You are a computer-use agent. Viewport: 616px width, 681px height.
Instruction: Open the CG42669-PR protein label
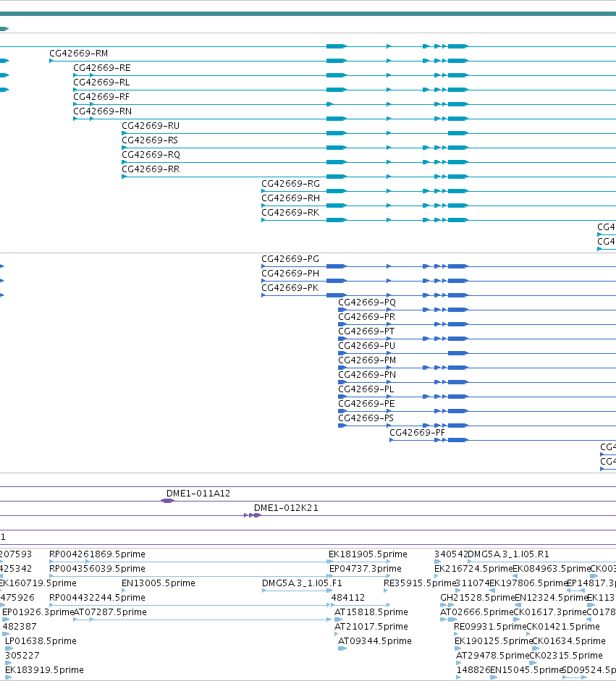click(367, 316)
